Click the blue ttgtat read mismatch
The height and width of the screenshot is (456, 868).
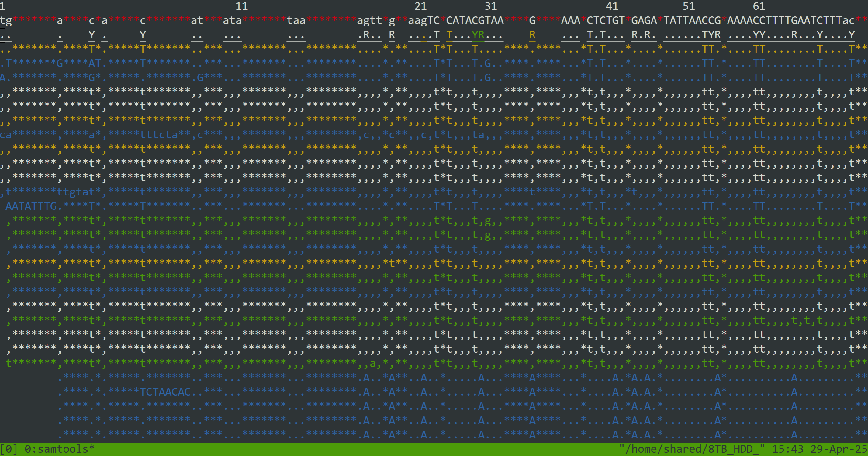(x=76, y=192)
